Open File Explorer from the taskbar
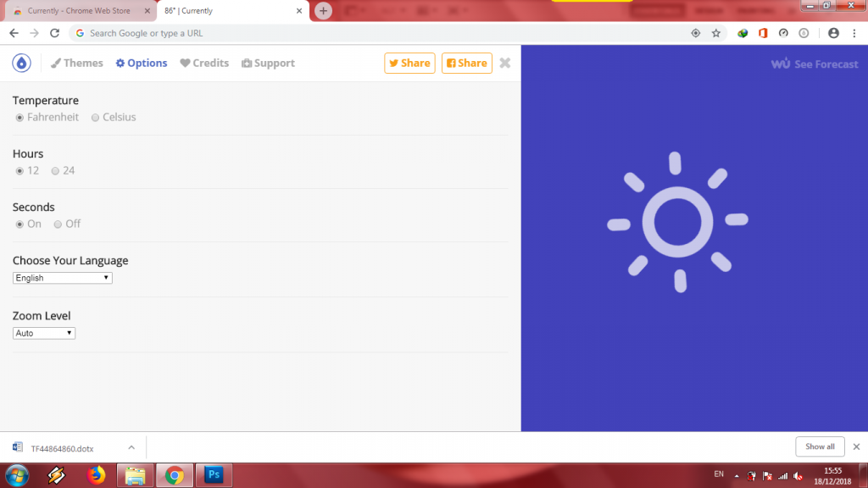The width and height of the screenshot is (868, 488). pos(135,475)
